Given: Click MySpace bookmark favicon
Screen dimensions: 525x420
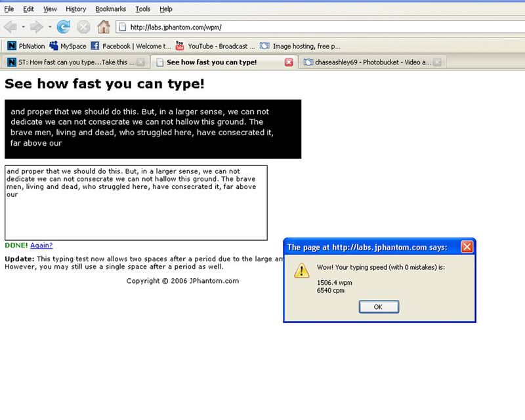Looking at the screenshot, I should (x=54, y=45).
